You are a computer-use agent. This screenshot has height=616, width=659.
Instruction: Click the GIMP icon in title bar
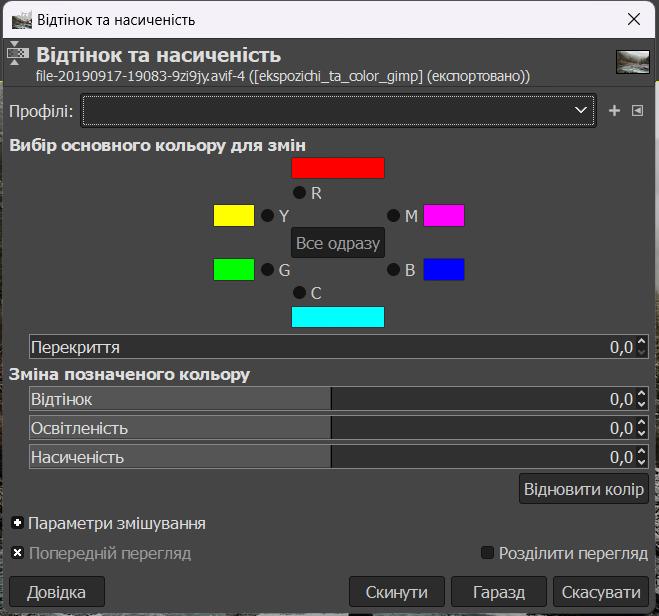pyautogui.click(x=22, y=20)
